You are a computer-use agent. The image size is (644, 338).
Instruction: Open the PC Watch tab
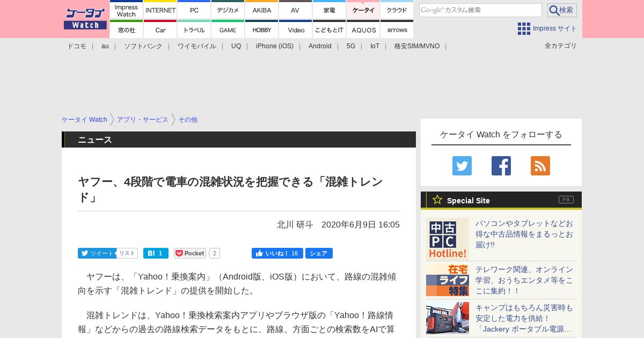(194, 10)
